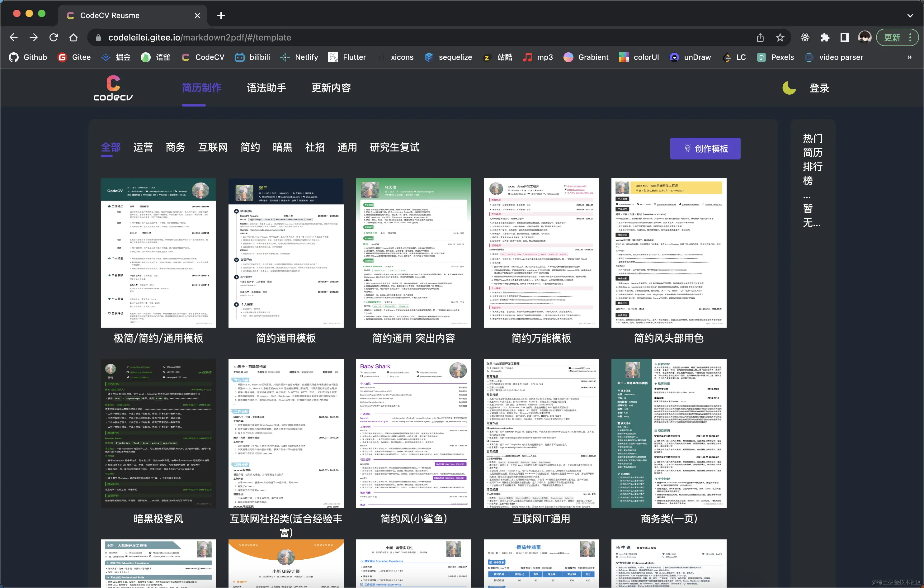Bookmark this page with star icon

(x=780, y=38)
